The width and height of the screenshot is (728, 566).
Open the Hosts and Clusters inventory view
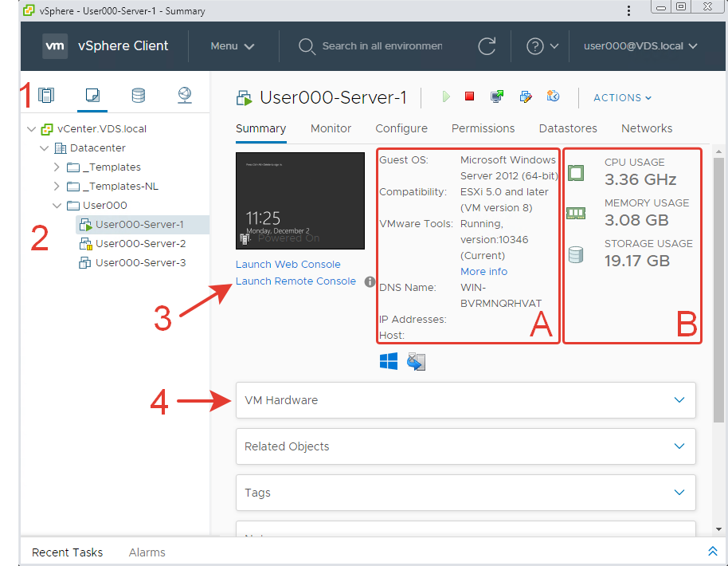tap(46, 95)
